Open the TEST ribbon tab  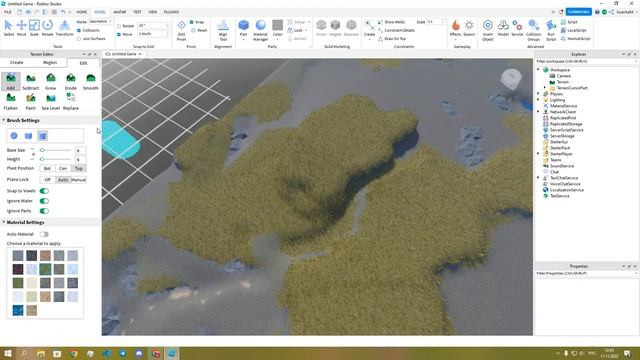tap(137, 12)
